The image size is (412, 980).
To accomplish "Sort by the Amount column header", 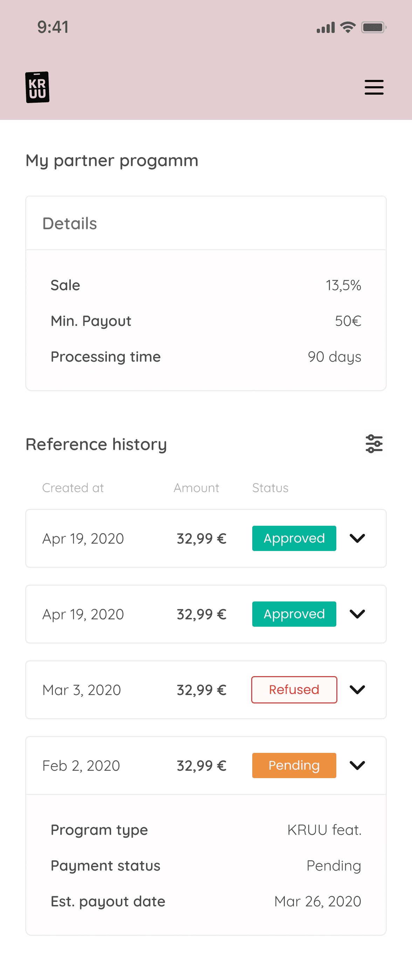I will point(196,488).
